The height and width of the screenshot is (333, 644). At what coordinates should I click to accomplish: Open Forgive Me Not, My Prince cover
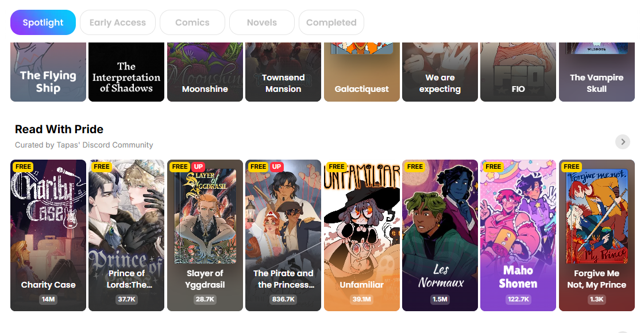[x=597, y=235]
